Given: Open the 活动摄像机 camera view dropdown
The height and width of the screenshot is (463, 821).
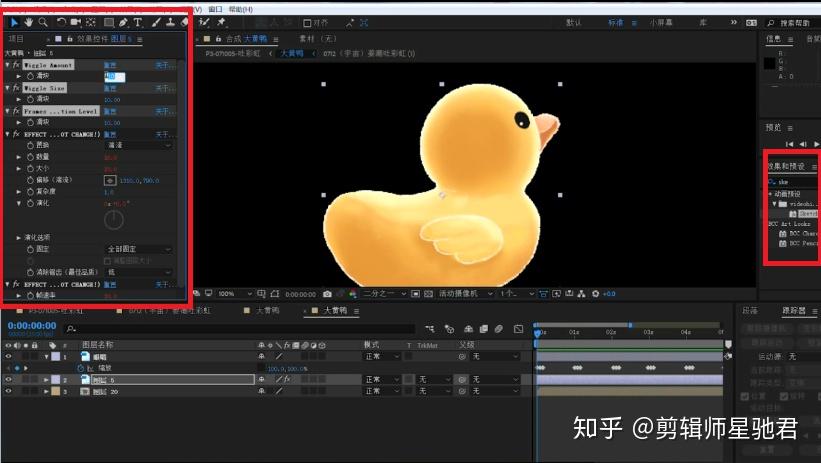Looking at the screenshot, I should click(465, 294).
